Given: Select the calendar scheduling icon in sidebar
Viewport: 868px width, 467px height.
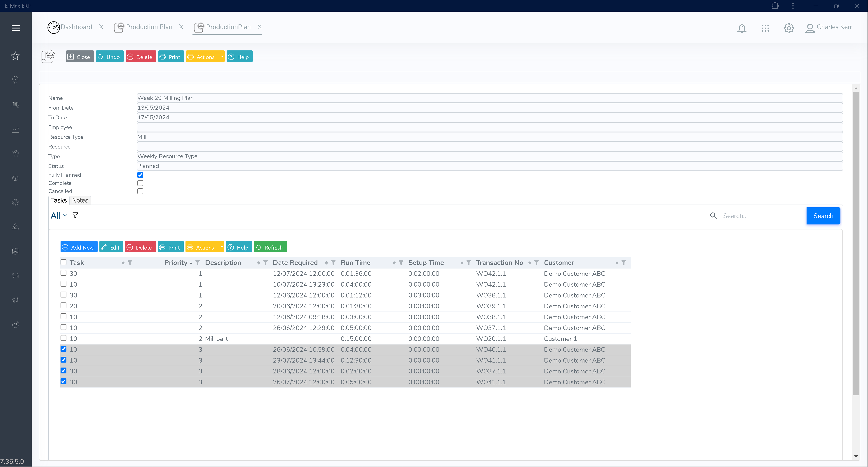Looking at the screenshot, I should pyautogui.click(x=16, y=104).
